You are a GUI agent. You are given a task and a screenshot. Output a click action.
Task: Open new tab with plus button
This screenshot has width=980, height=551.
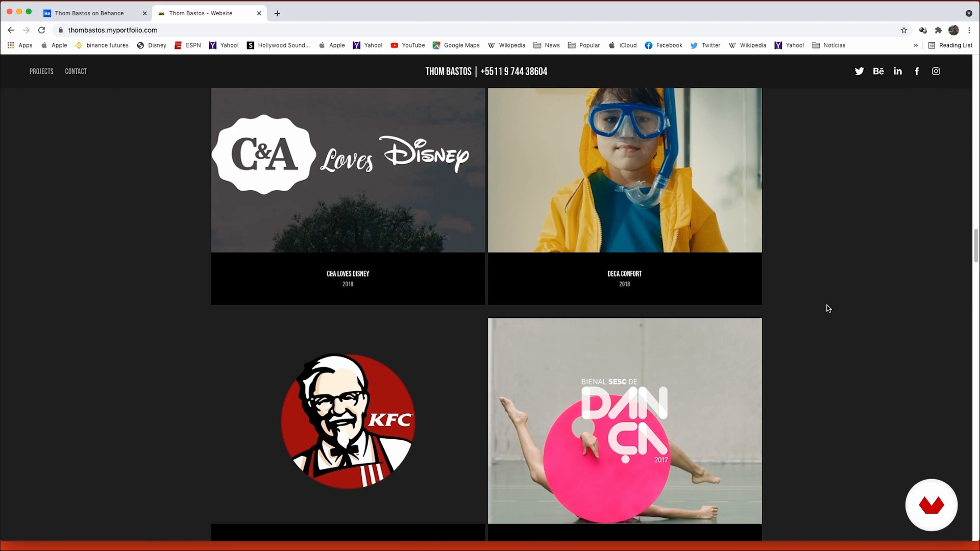pyautogui.click(x=277, y=13)
